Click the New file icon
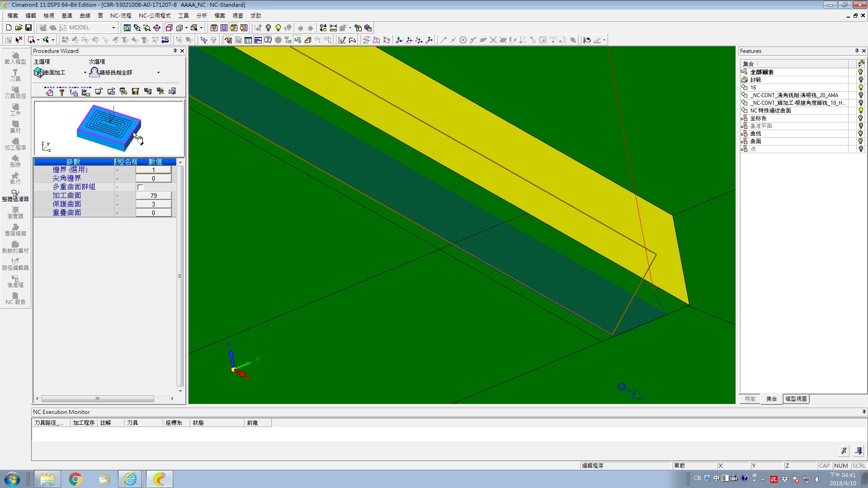Viewport: 868px width, 488px height. click(x=9, y=28)
